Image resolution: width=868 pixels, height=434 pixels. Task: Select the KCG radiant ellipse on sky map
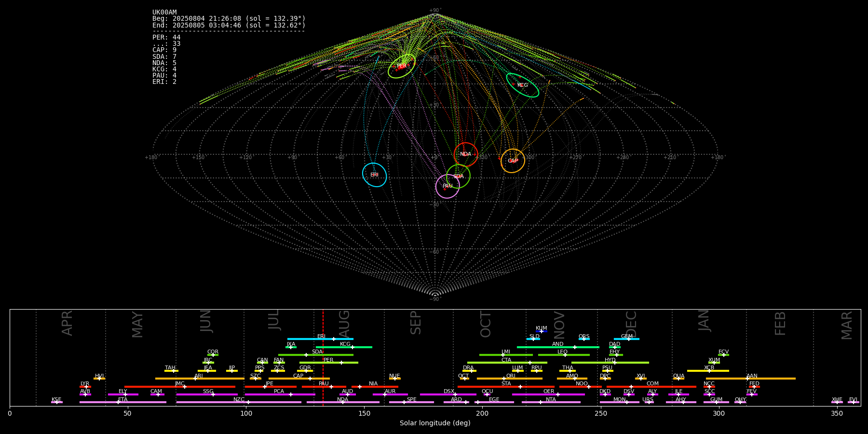pos(522,85)
